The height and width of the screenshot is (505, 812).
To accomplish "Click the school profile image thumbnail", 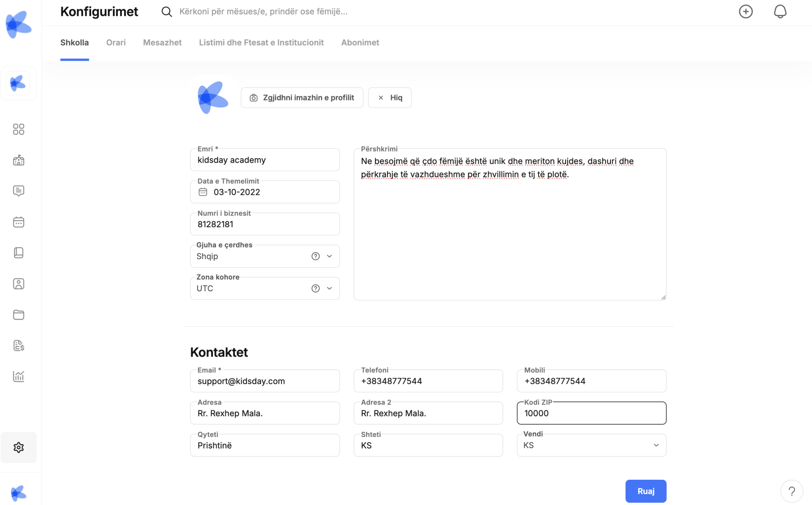I will point(213,97).
